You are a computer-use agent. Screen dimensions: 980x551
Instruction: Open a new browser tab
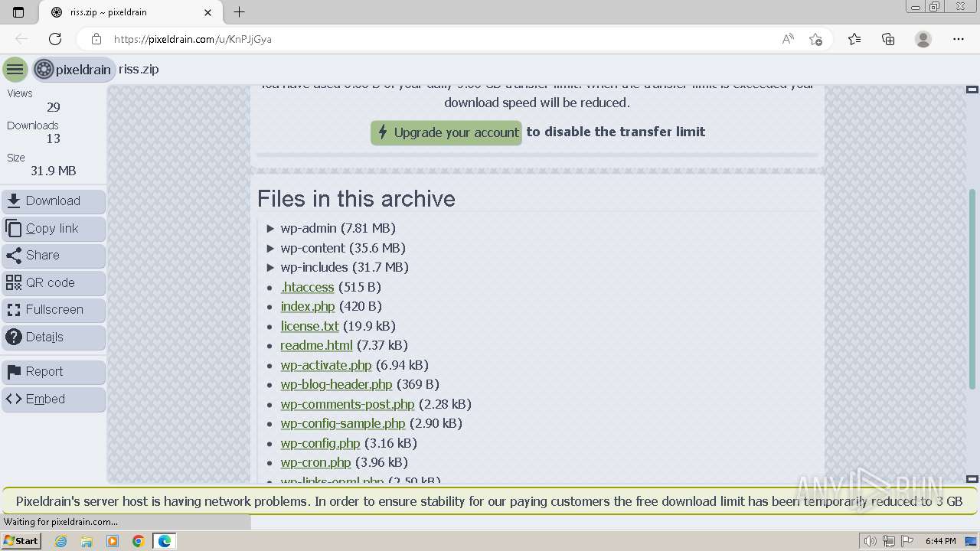240,12
